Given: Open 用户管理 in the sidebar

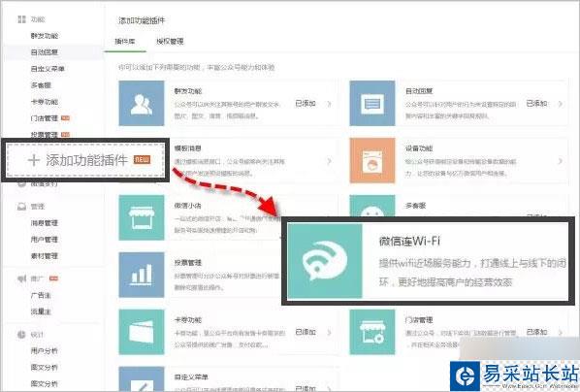Looking at the screenshot, I should [45, 240].
